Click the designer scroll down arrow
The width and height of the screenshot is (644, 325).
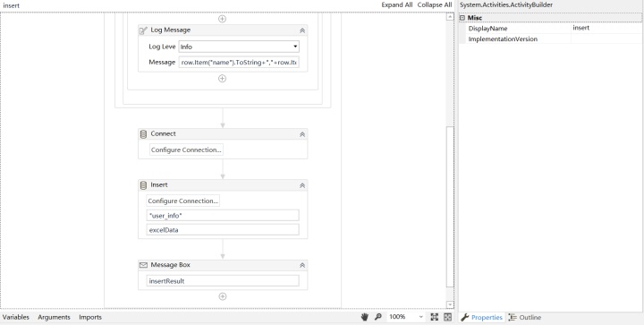point(450,304)
